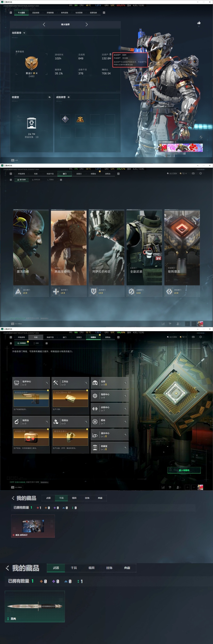The height and width of the screenshot is (644, 213).
Task: Click the 战术部门 shield icon
Action: (94, 292)
